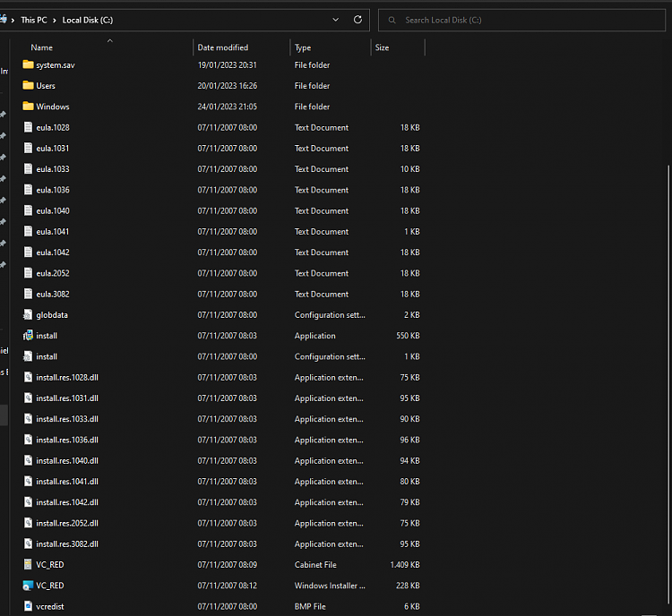The height and width of the screenshot is (616, 672).
Task: Click the install Application icon
Action: (28, 336)
